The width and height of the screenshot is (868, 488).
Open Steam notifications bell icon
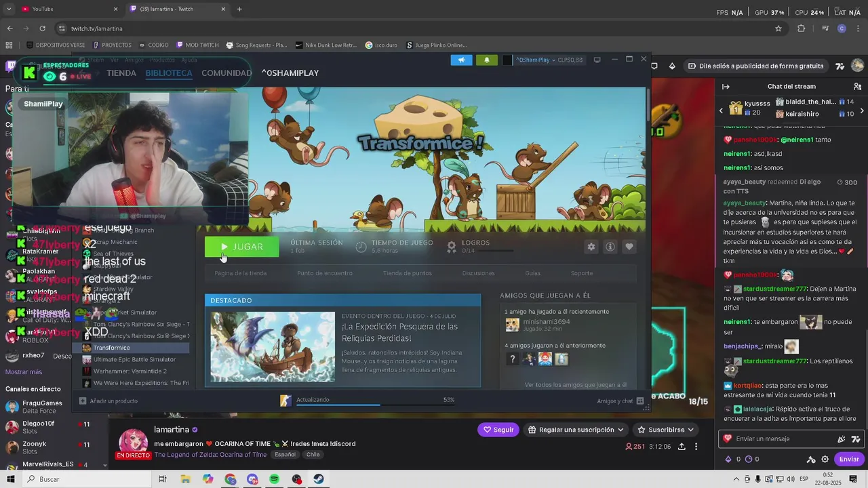pos(486,60)
